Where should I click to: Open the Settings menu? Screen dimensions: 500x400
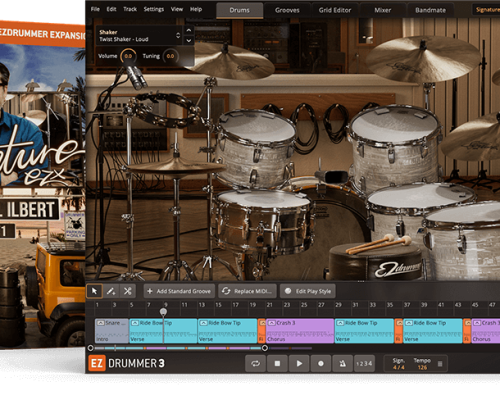click(x=154, y=9)
